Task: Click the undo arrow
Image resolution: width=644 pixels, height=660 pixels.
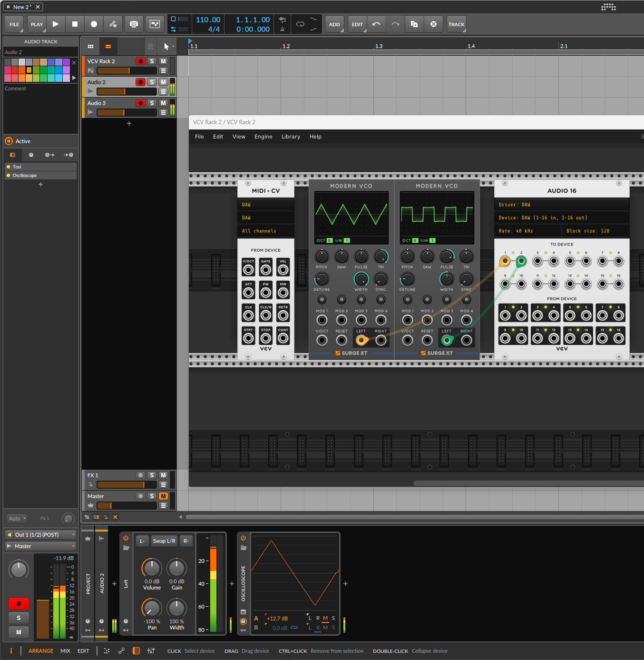Action: coord(376,24)
